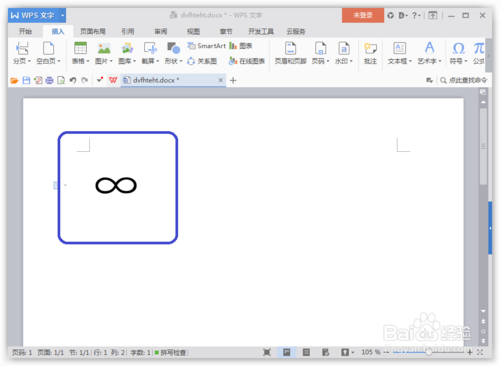Click the chart (图表) button

click(241, 46)
